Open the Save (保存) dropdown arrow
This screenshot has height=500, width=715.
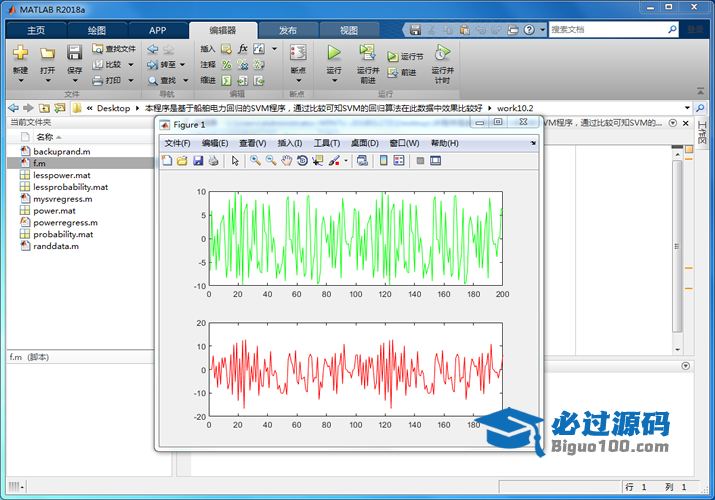pyautogui.click(x=75, y=81)
